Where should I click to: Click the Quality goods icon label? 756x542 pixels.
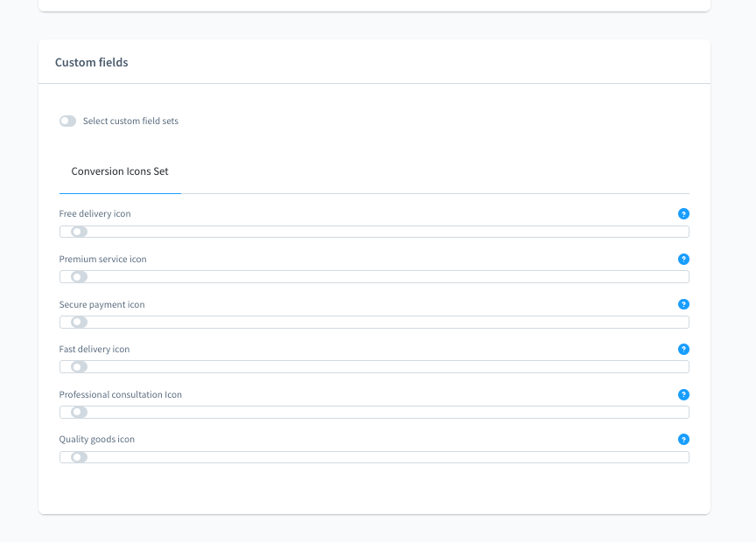click(97, 440)
